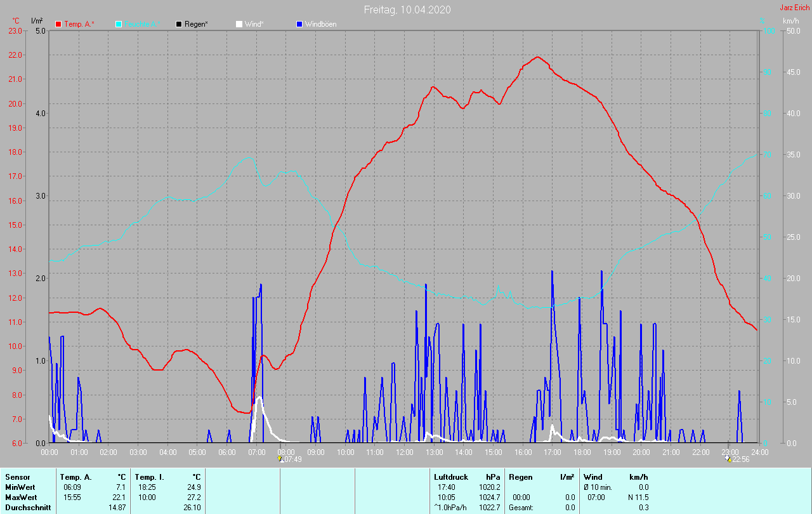Click the Temp. A. column header
This screenshot has height=514, width=812.
pos(75,477)
